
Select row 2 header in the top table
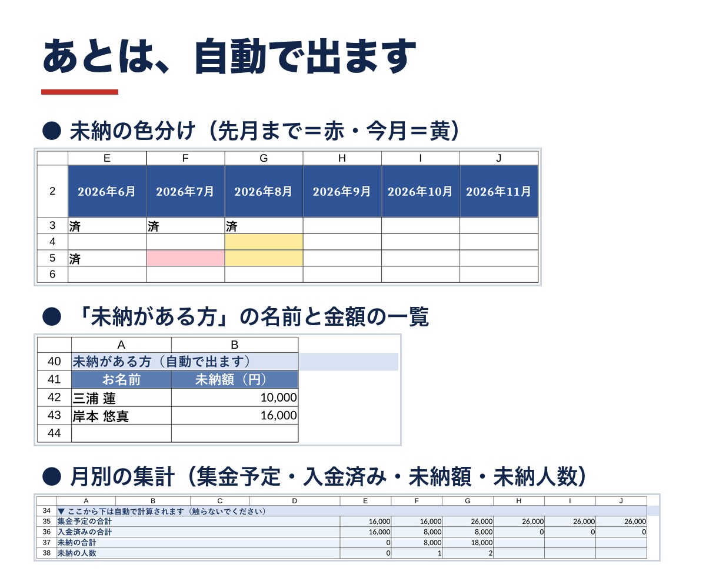pyautogui.click(x=52, y=191)
